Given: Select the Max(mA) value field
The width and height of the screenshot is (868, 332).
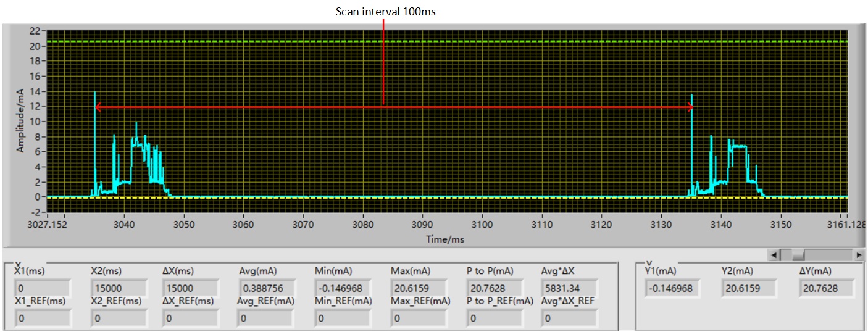Looking at the screenshot, I should pyautogui.click(x=419, y=288).
